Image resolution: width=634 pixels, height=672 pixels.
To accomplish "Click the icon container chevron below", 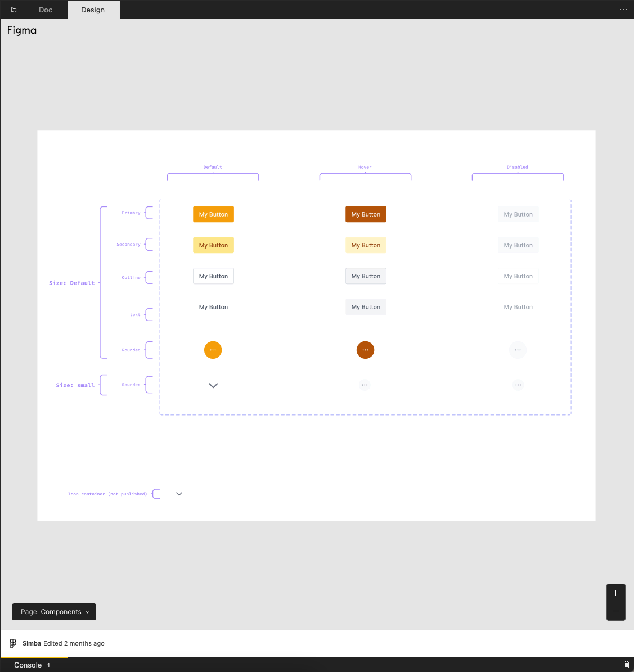I will pyautogui.click(x=179, y=494).
